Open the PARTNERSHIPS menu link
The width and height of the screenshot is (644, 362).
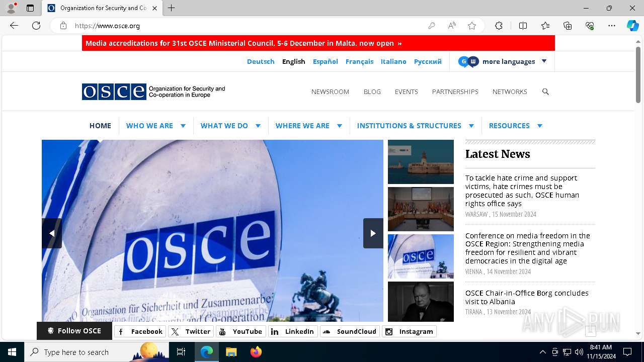(x=455, y=92)
